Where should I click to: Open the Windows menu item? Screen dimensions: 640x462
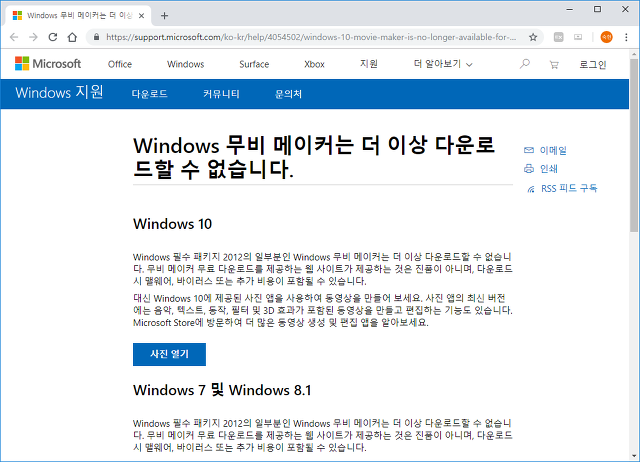click(x=186, y=64)
